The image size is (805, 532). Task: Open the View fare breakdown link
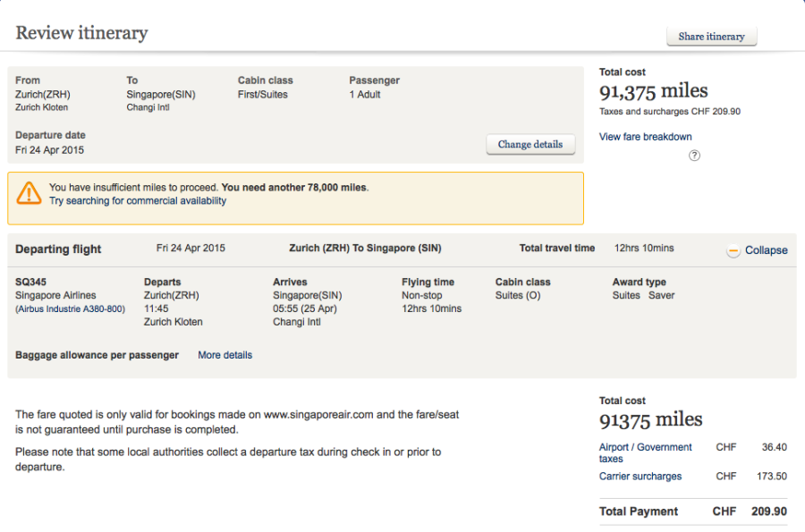pos(645,137)
